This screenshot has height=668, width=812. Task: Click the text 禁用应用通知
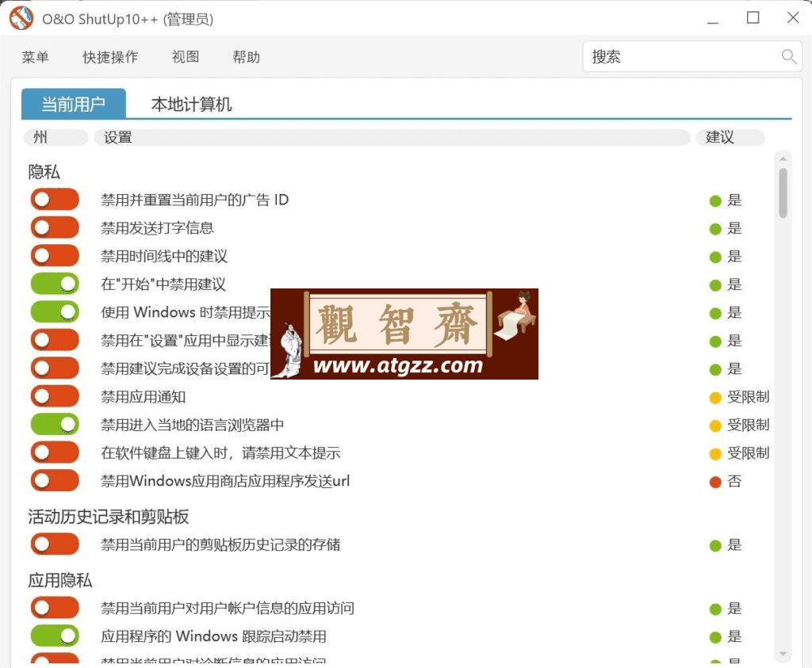click(143, 396)
